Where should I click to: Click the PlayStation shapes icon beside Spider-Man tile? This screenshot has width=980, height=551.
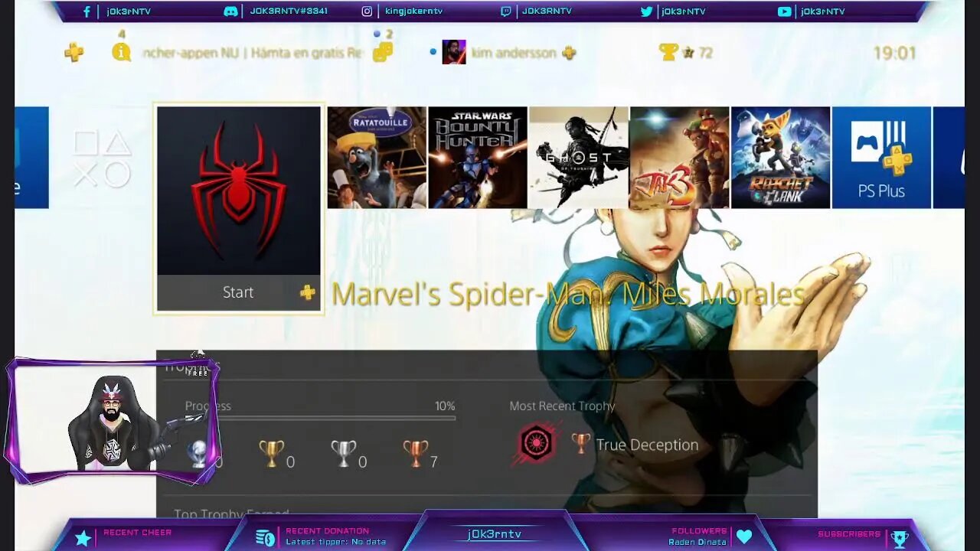pos(101,158)
